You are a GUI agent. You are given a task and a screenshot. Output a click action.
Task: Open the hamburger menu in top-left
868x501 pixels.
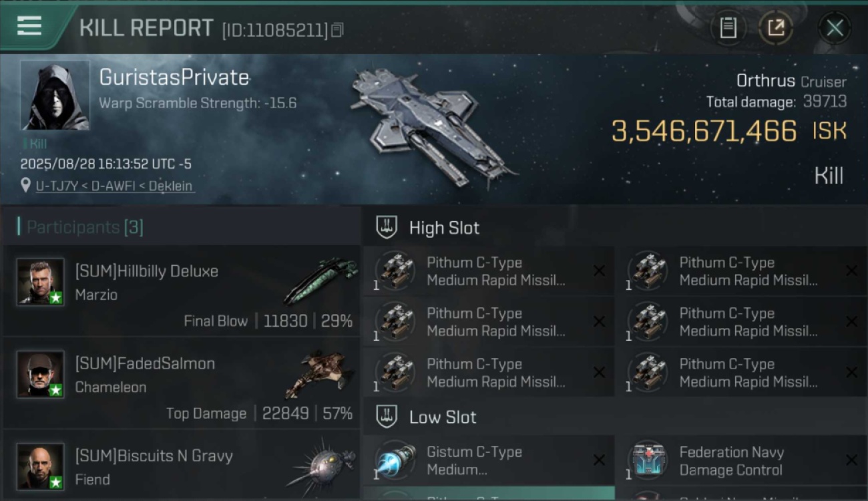click(x=29, y=26)
